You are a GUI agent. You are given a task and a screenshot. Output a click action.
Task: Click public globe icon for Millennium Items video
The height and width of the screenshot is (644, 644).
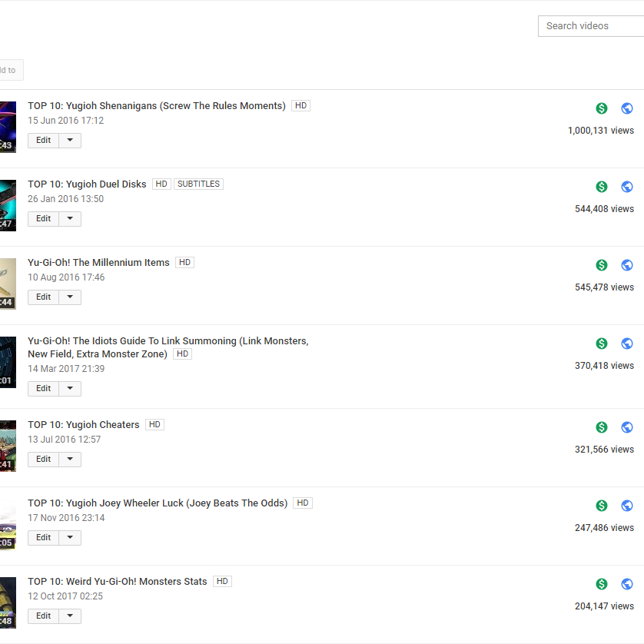[627, 265]
